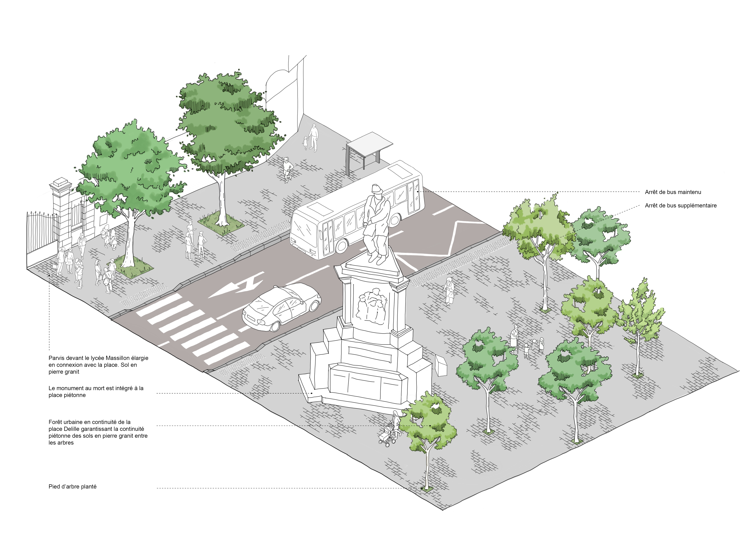The image size is (756, 535).
Task: Click the "Parvis devant le lycée Massillon" caption
Action: (x=98, y=365)
